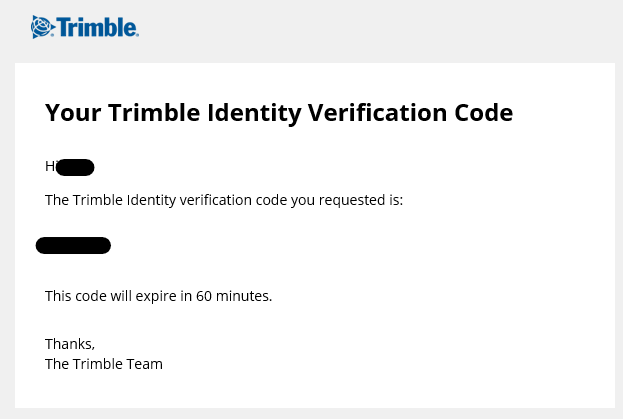Click the word "Code" in the heading

(x=484, y=113)
